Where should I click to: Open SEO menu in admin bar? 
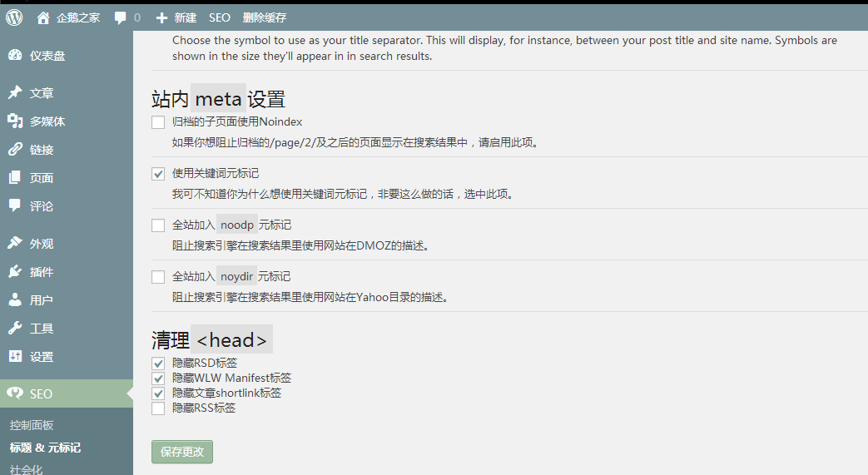(219, 17)
